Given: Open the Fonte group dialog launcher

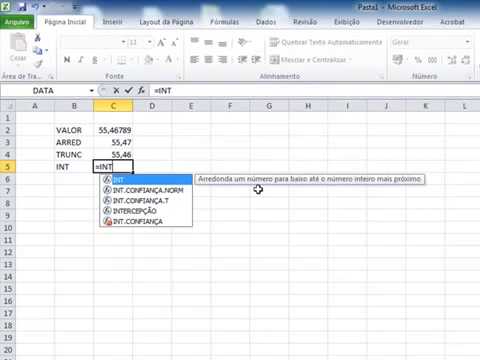Looking at the screenshot, I should click(179, 77).
